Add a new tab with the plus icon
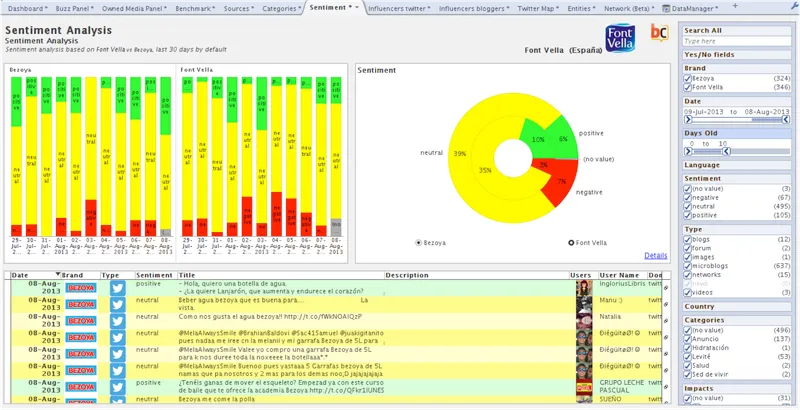Screen dimensions: 800x410 735,6
